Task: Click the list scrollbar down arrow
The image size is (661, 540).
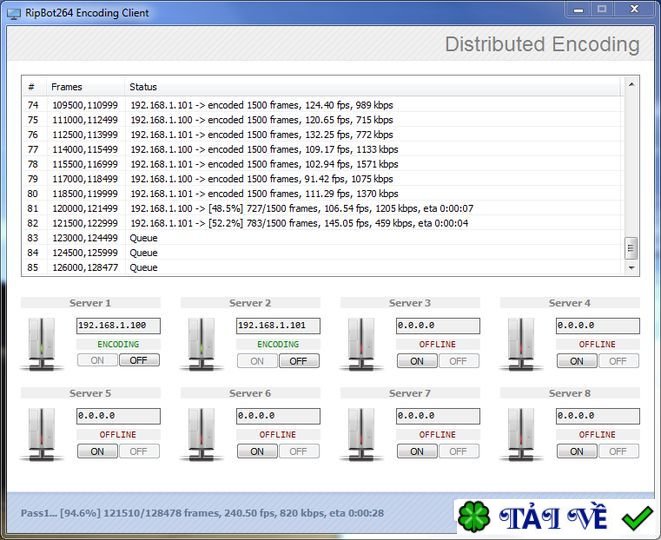Action: pos(631,268)
